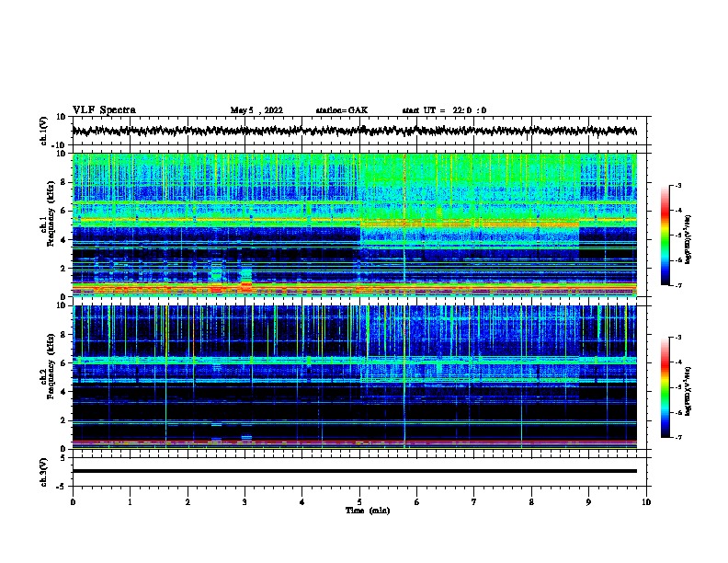Click the color bar beside ch.2 spectrogram
Image resolution: width=728 pixels, height=563 pixels.
click(x=665, y=387)
